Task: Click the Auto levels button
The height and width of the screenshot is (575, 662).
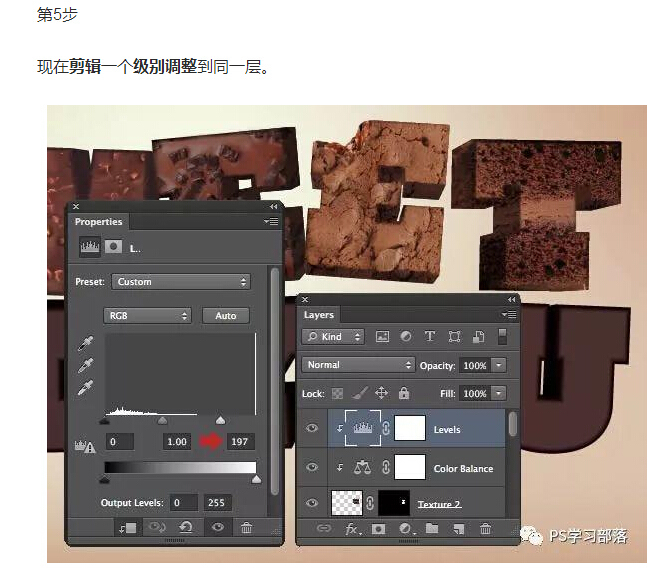Action: point(226,316)
